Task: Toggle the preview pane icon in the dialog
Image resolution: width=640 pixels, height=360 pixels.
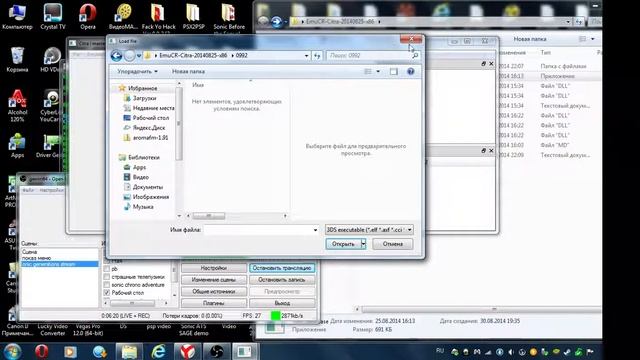Action: 393,71
